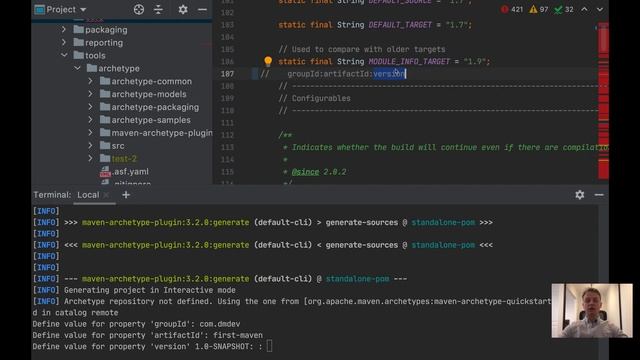Viewport: 640px width, 360px height.
Task: Select the archetype-common folder
Action: pos(146,81)
